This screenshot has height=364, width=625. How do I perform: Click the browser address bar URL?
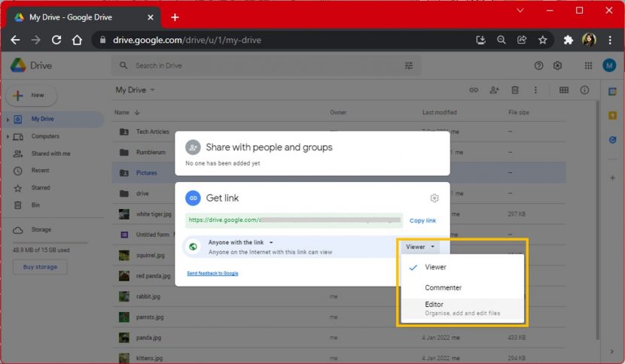point(187,40)
